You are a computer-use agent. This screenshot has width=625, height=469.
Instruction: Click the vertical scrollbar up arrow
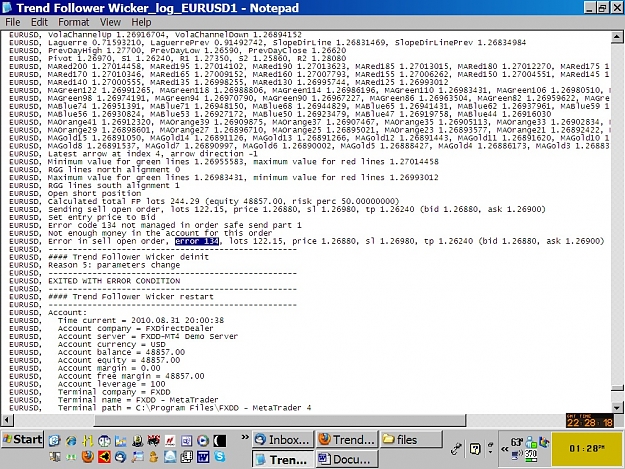(x=617, y=37)
